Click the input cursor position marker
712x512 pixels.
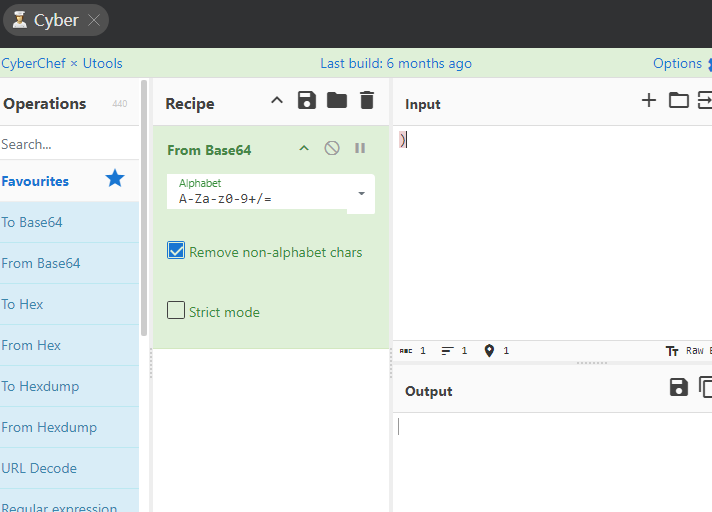point(497,350)
